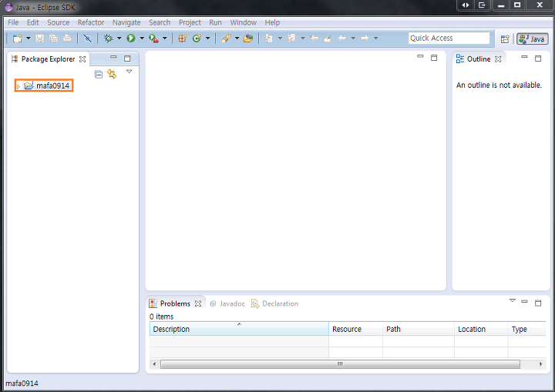Expand the mafa0914 project tree arrow
This screenshot has height=392, width=555.
(x=18, y=86)
